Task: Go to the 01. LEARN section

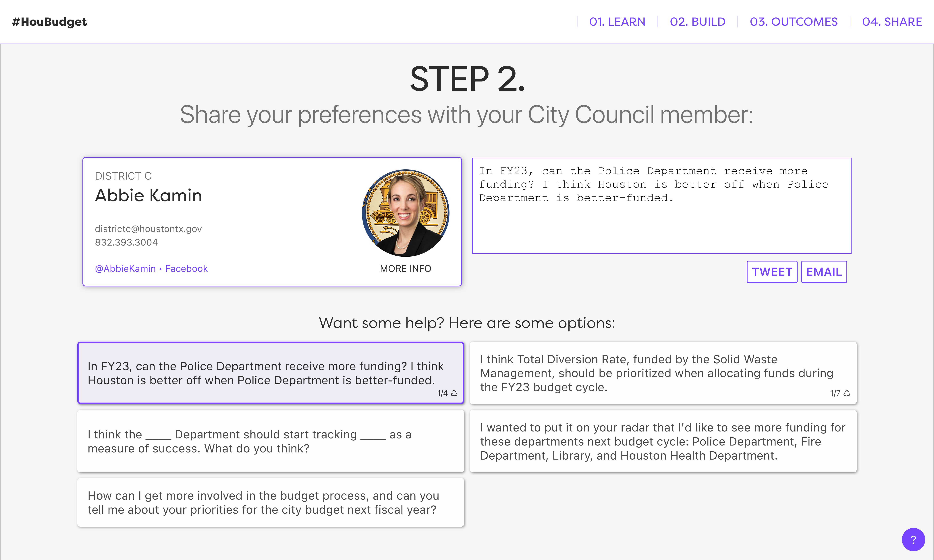Action: (617, 22)
